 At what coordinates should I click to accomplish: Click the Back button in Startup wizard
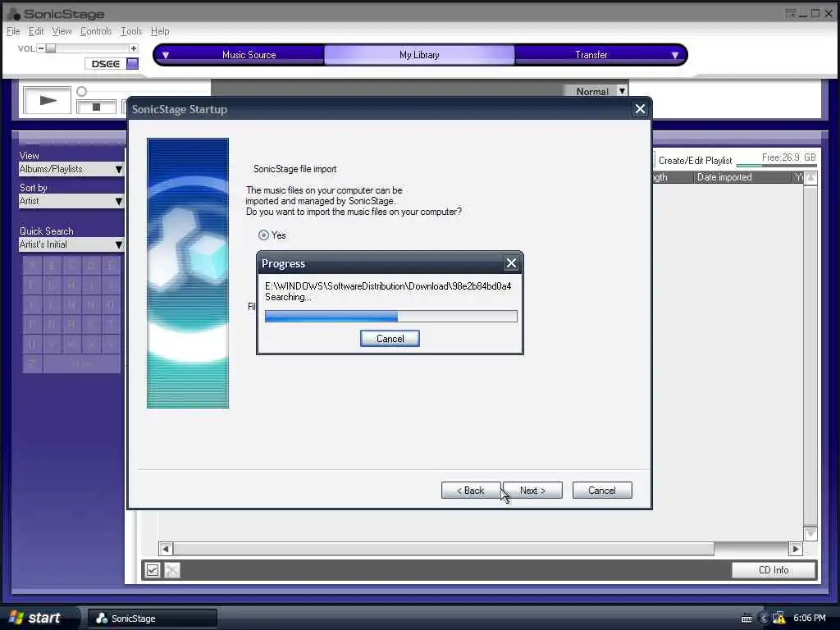[471, 491]
